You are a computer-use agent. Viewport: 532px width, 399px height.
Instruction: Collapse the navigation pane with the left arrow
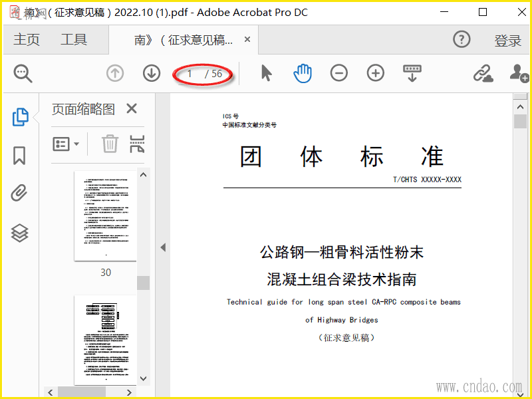[x=163, y=247]
